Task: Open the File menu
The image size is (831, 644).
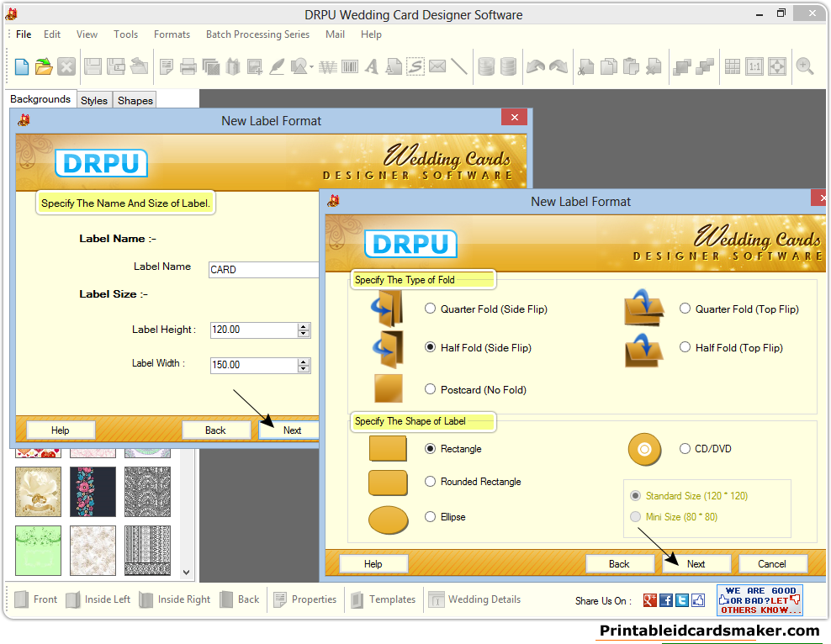Action: click(24, 34)
